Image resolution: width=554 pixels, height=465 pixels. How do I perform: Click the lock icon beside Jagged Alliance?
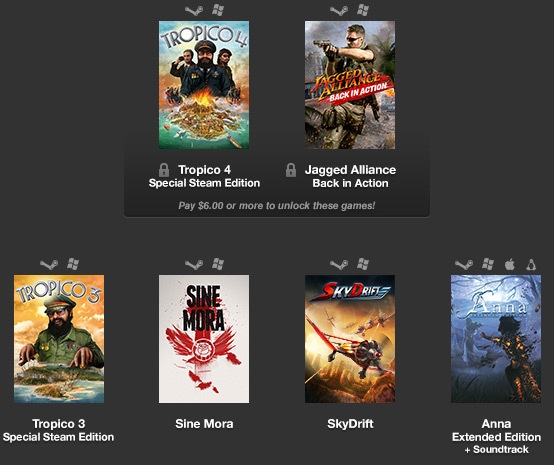click(291, 170)
